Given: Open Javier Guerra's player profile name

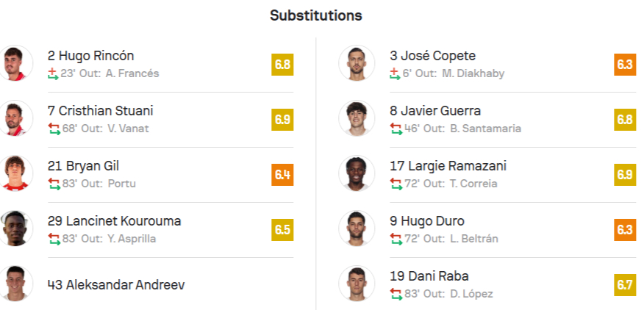Looking at the screenshot, I should (x=435, y=111).
